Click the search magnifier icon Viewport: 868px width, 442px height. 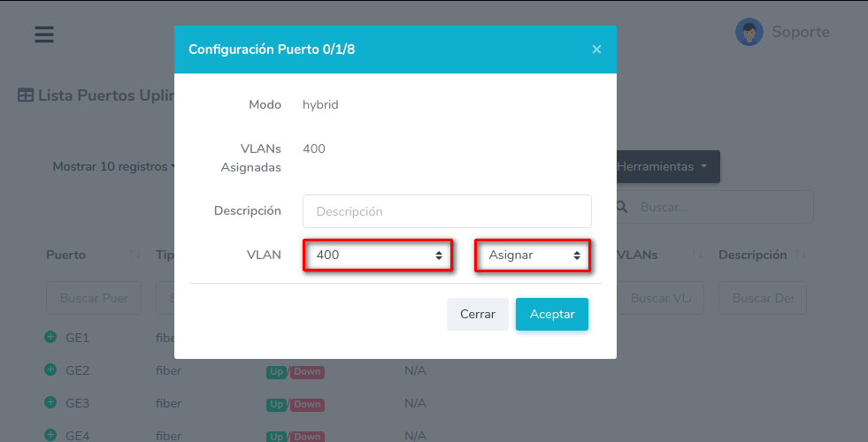(x=622, y=207)
